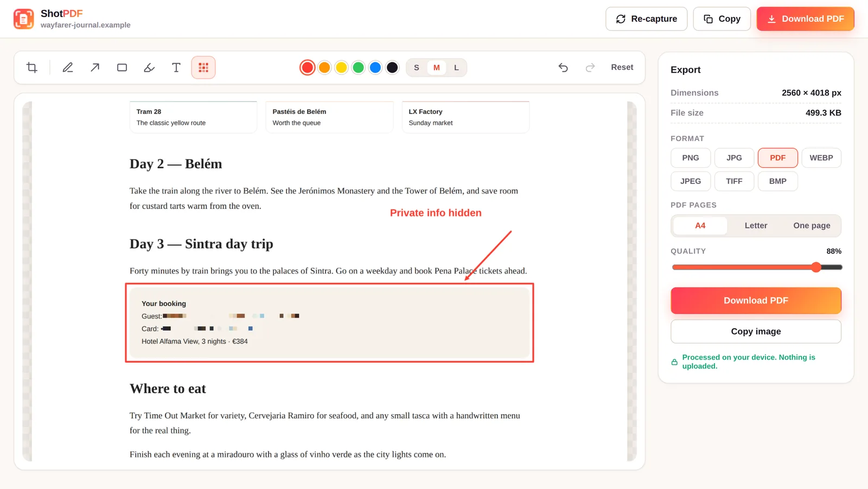Pick the blue color swatch
Image resolution: width=868 pixels, height=489 pixels.
(375, 67)
